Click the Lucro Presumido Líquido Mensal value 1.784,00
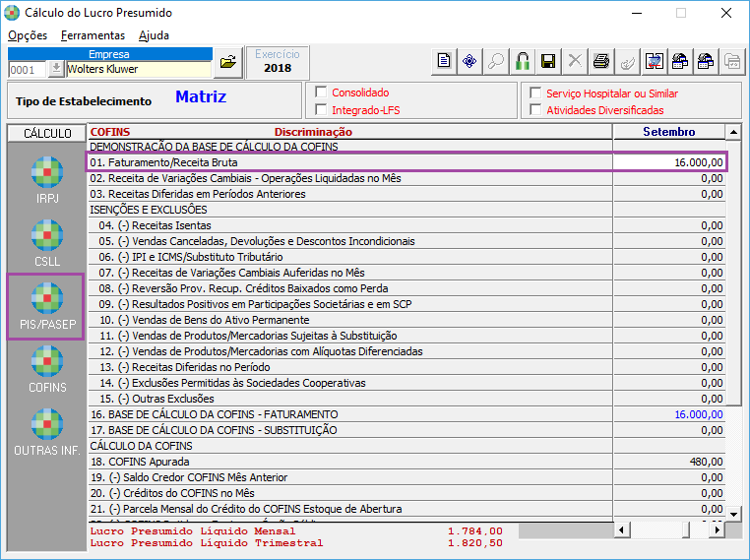Image resolution: width=750 pixels, height=560 pixels. [x=475, y=530]
